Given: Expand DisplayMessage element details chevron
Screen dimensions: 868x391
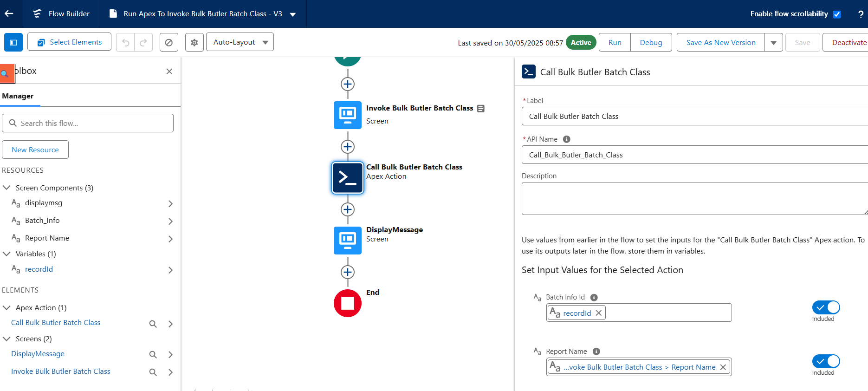Looking at the screenshot, I should point(170,355).
